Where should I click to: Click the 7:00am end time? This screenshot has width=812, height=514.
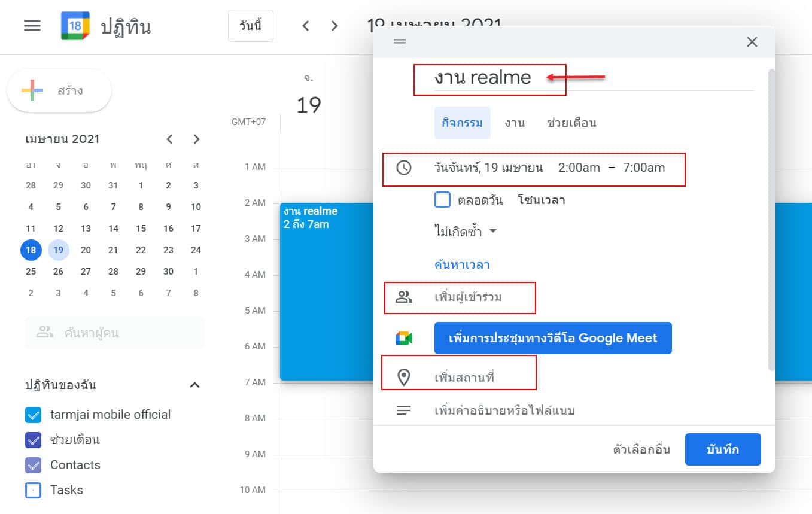(644, 168)
